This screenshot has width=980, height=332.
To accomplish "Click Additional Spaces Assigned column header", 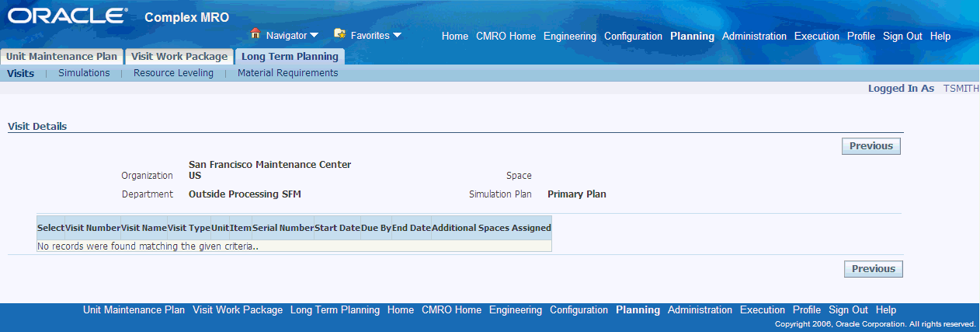I will 492,228.
